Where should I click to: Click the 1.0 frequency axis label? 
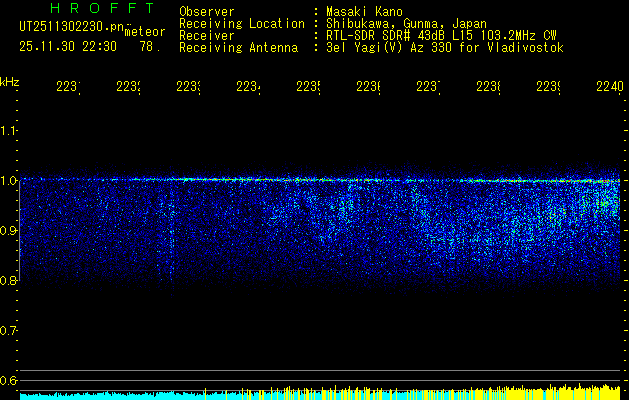click(x=8, y=180)
